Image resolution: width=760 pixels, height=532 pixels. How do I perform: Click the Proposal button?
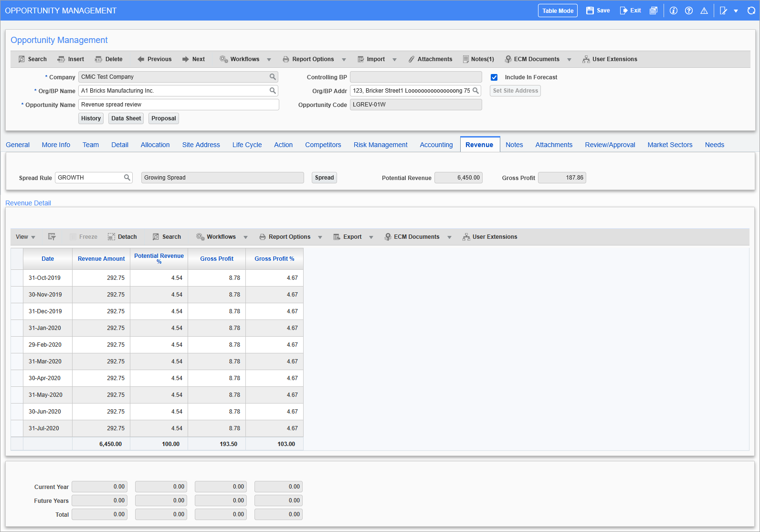(164, 118)
